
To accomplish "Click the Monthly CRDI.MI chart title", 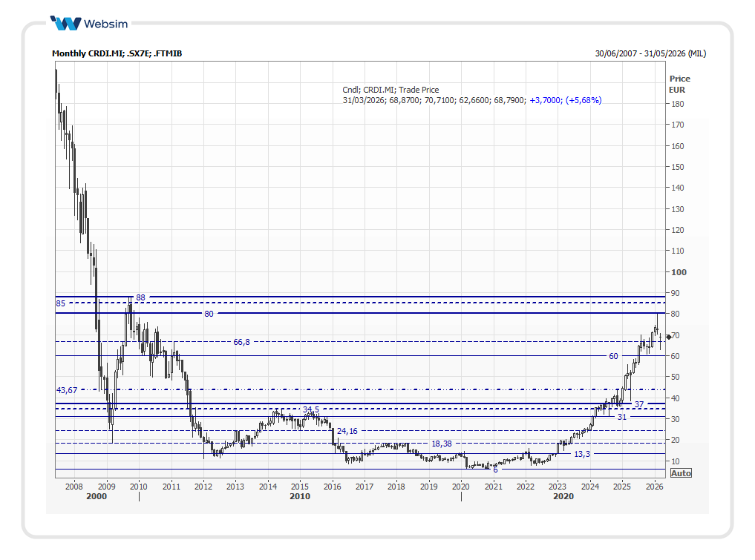I will click(117, 53).
